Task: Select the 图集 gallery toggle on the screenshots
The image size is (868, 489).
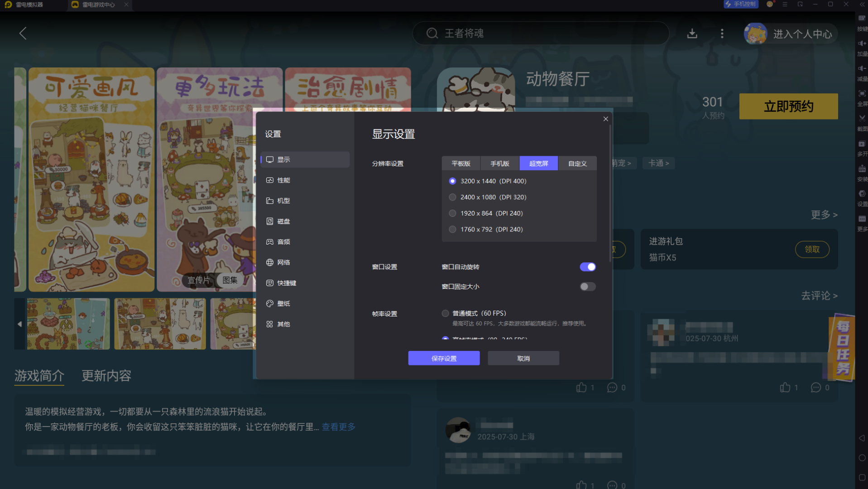Action: tap(230, 280)
